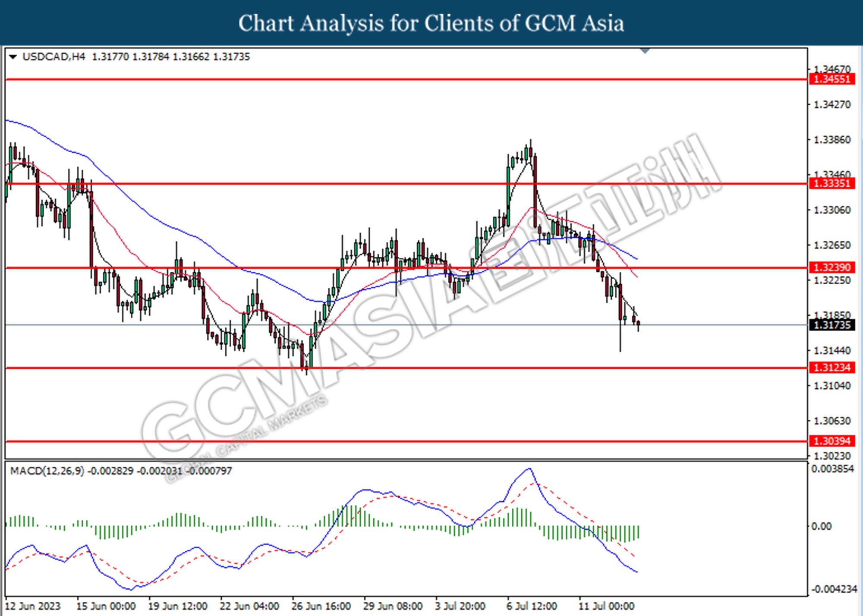Click the MACD scale value -0.004234
Screen dimensions: 863x616
pyautogui.click(x=834, y=589)
